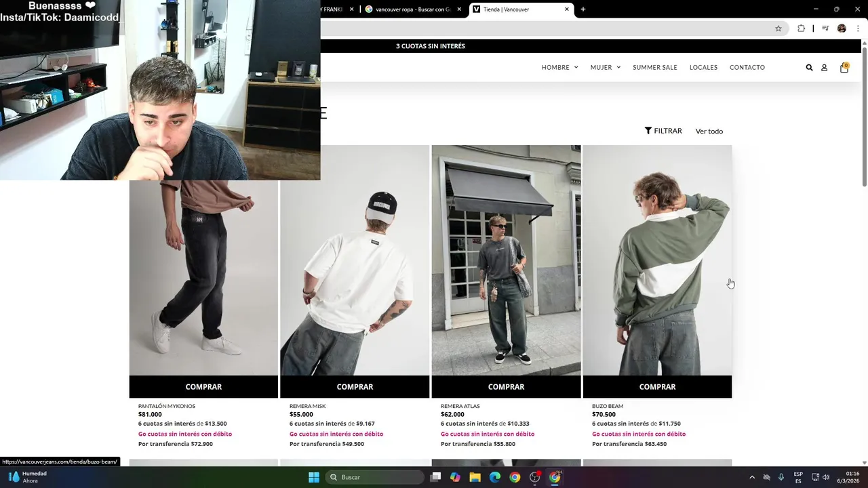The image size is (868, 488).
Task: Close the Tienda | Vancouver tab
Action: tap(567, 9)
